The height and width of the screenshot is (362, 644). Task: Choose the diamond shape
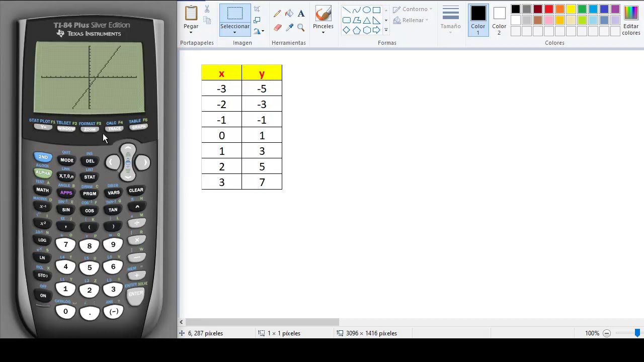click(x=346, y=30)
